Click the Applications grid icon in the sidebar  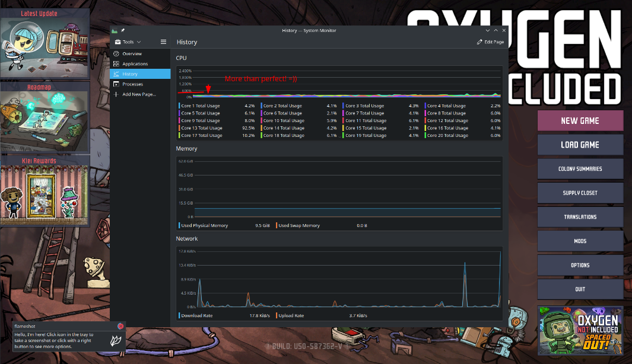coord(116,64)
